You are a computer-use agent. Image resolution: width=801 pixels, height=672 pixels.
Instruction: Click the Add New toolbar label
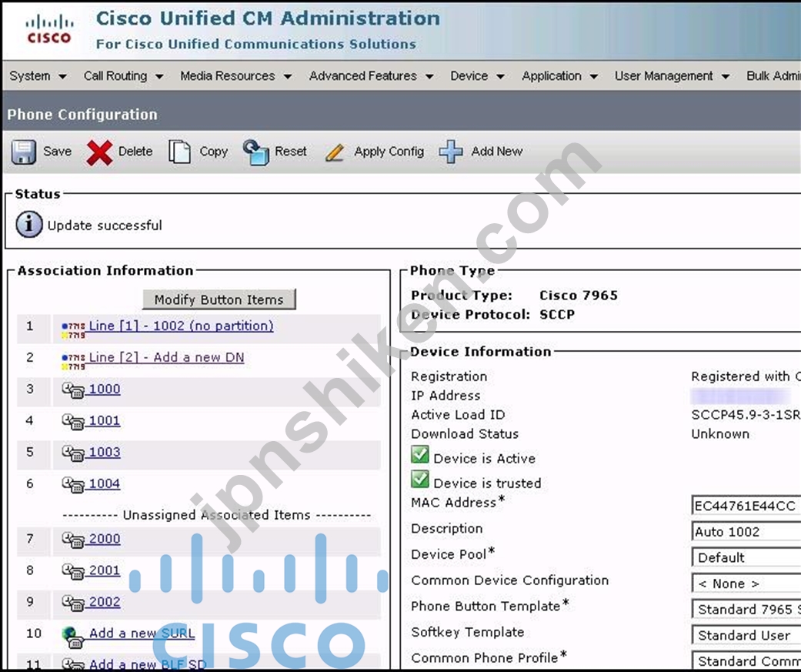pos(496,152)
